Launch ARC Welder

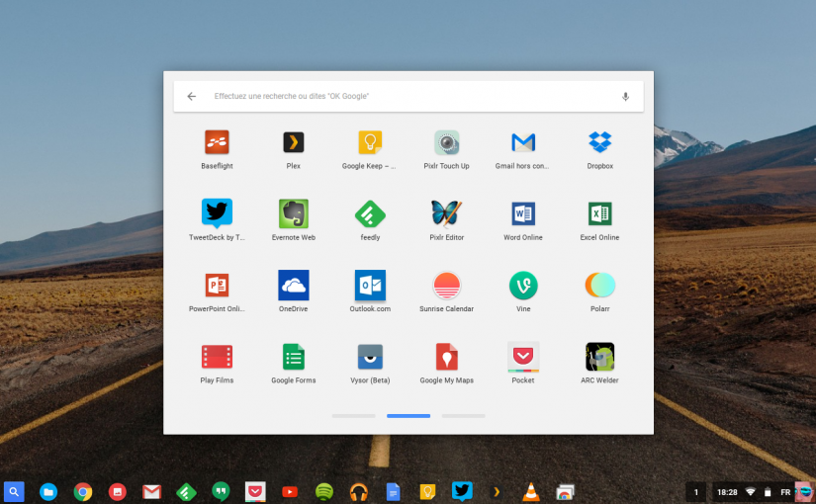(600, 357)
